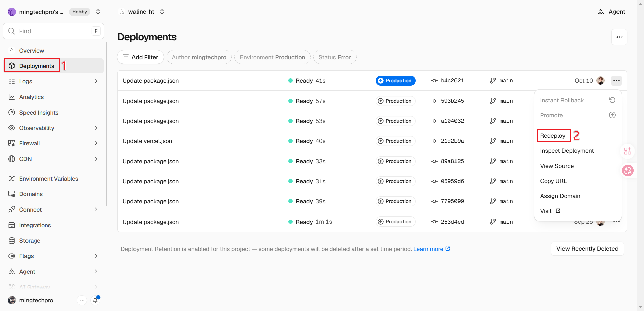Open the user options ellipsis beside mingtechpro
The height and width of the screenshot is (311, 644).
pyautogui.click(x=82, y=300)
